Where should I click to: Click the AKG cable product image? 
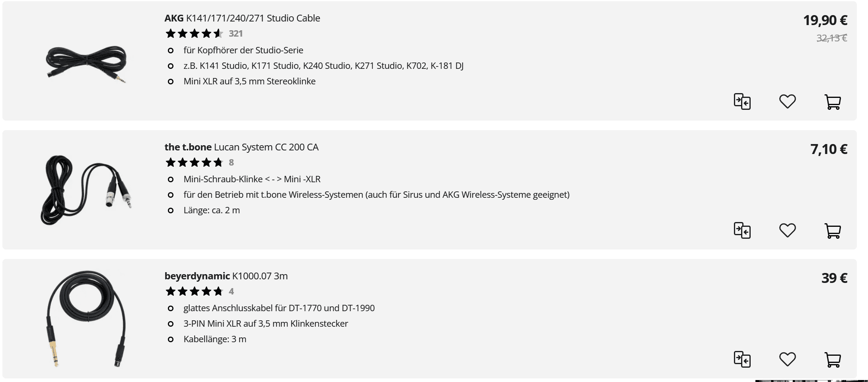pyautogui.click(x=86, y=64)
